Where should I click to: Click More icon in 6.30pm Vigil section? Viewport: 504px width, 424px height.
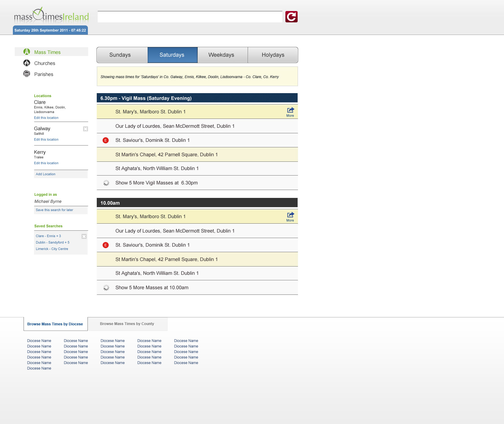coord(290,112)
